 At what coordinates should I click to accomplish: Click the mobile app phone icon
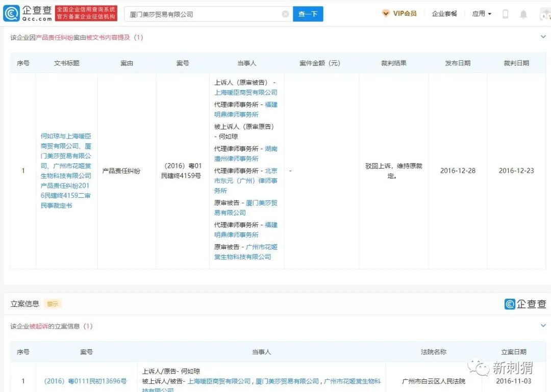point(506,14)
